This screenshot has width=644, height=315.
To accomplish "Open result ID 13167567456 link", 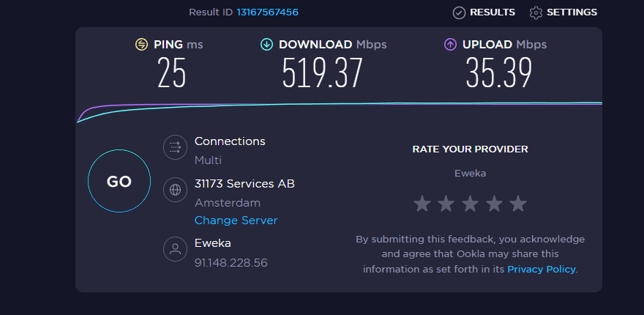I will point(267,12).
